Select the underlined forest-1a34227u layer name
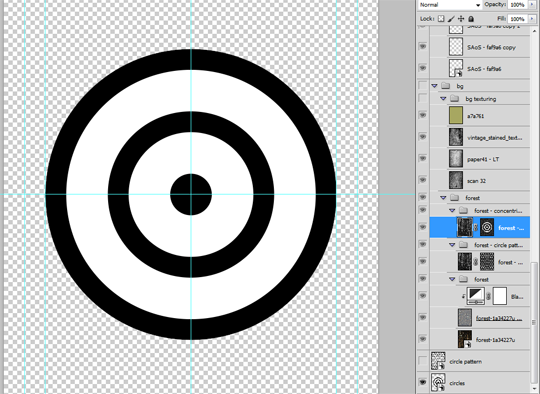 [499, 318]
